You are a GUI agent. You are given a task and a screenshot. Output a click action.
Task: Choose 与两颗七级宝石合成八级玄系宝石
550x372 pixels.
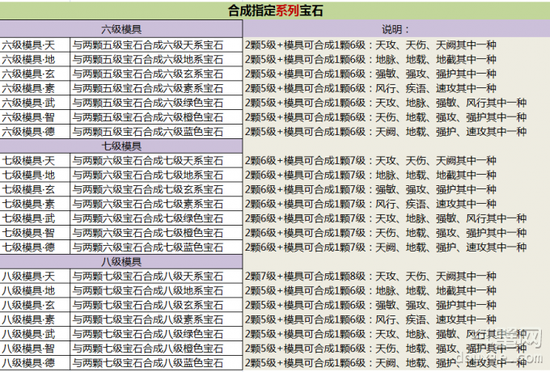pos(156,305)
